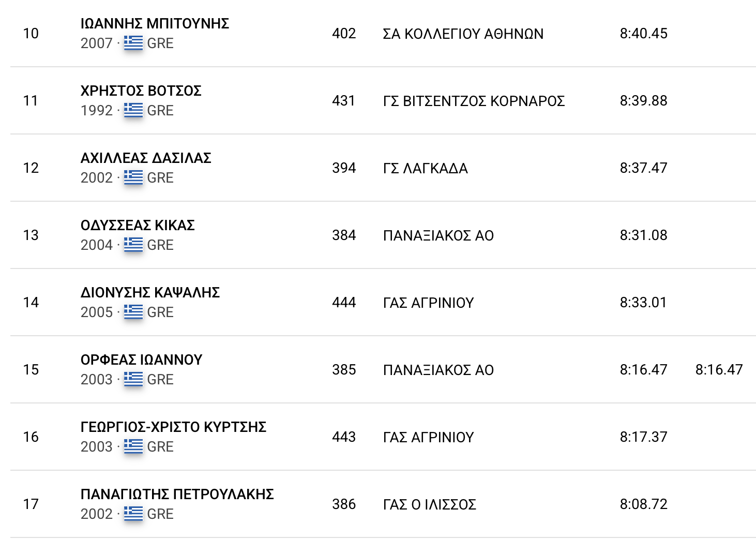
Task: Click the Greek flag beside ΧΡΗΣΤΟΣ ΒΟΤΣΟΣ
Action: coord(133,110)
